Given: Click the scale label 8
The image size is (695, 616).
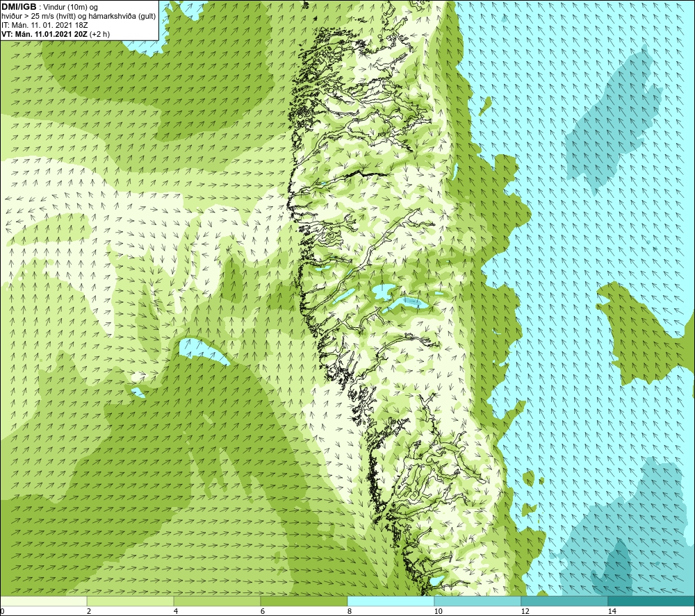Looking at the screenshot, I should click(350, 611).
